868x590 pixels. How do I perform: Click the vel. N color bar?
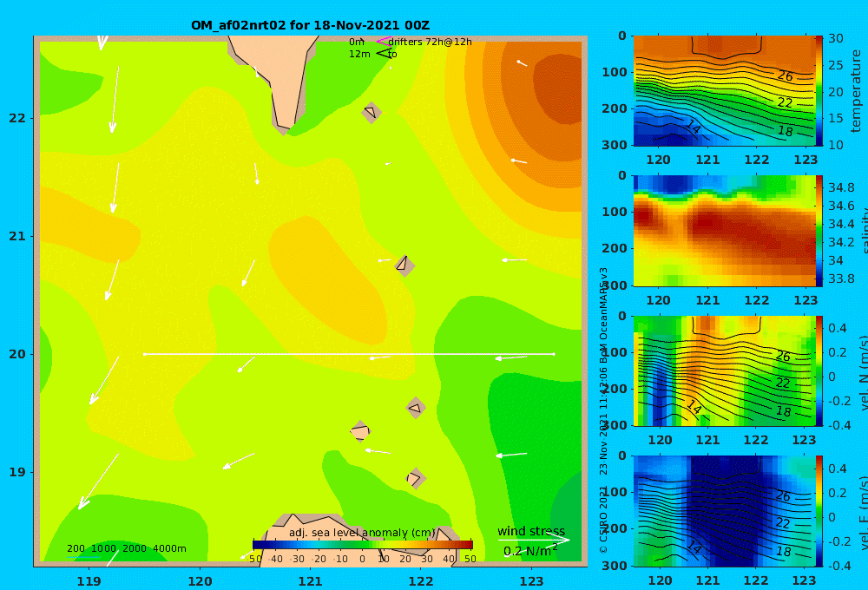(x=819, y=370)
